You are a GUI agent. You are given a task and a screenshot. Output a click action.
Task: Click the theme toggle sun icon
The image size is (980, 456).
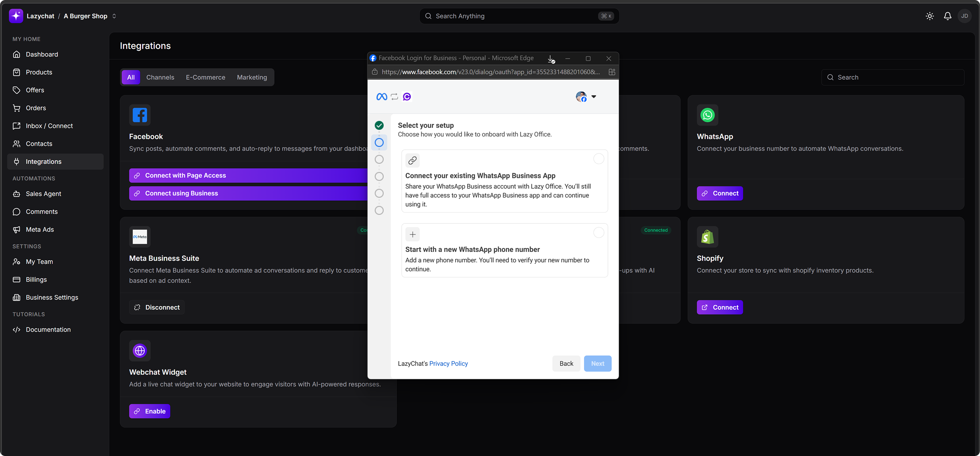point(930,16)
